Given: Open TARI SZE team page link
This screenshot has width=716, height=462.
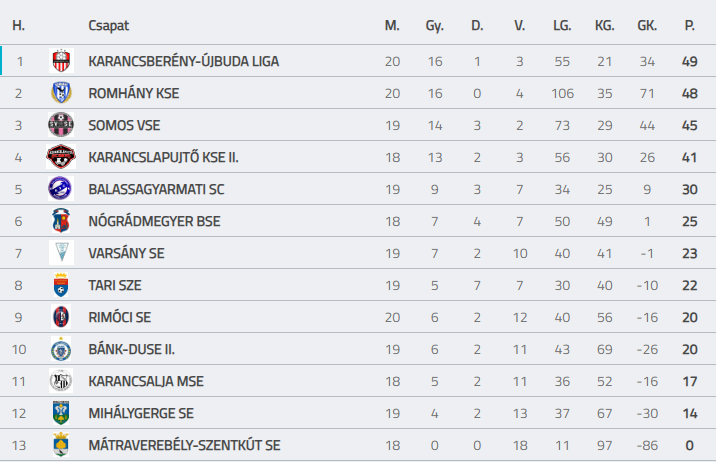Looking at the screenshot, I should coord(115,285).
